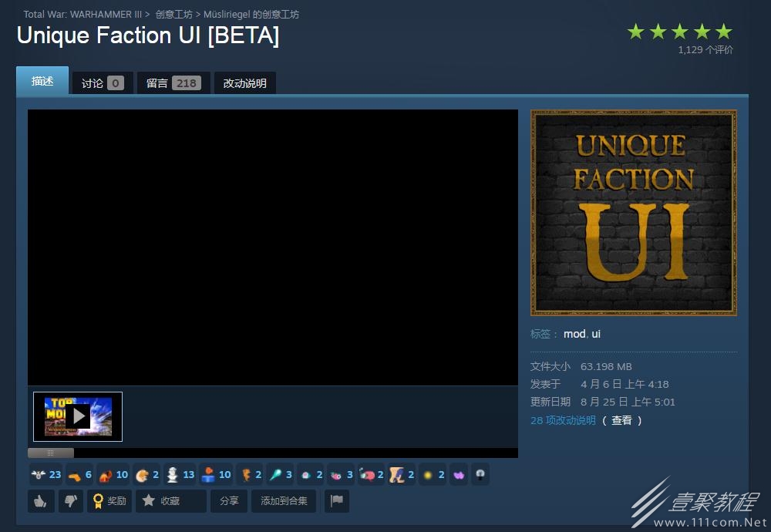Expand the 添加到合集 add to collection option
This screenshot has width=771, height=532.
click(x=284, y=501)
